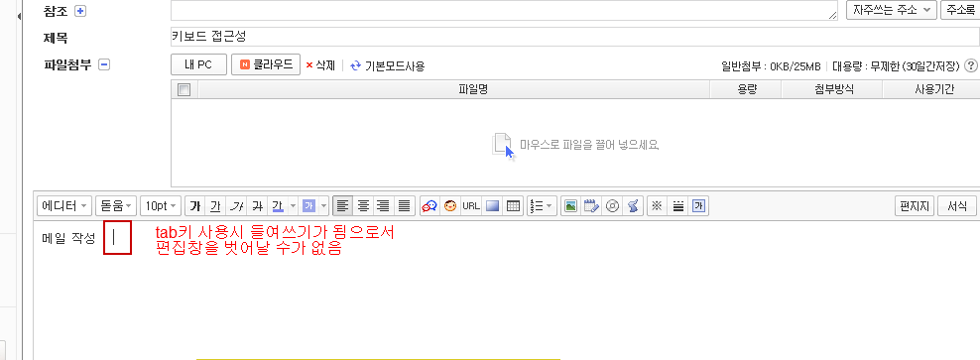Click the 제목 subject field
The image size is (980, 360).
(x=575, y=37)
